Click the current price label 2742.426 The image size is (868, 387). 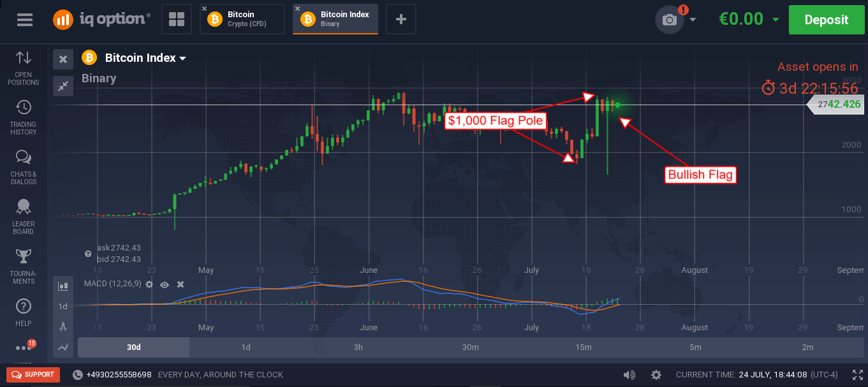(x=834, y=105)
